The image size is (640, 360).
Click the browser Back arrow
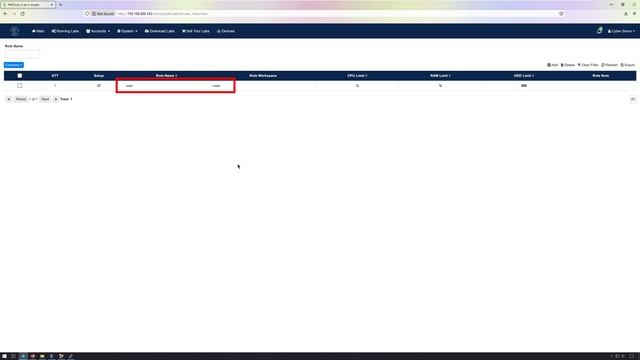[x=5, y=13]
